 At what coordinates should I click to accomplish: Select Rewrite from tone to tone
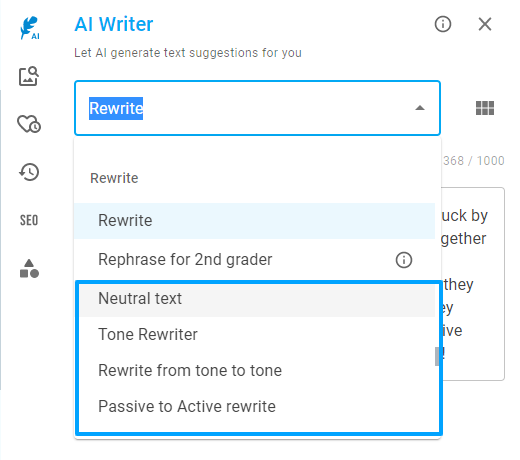click(x=254, y=370)
